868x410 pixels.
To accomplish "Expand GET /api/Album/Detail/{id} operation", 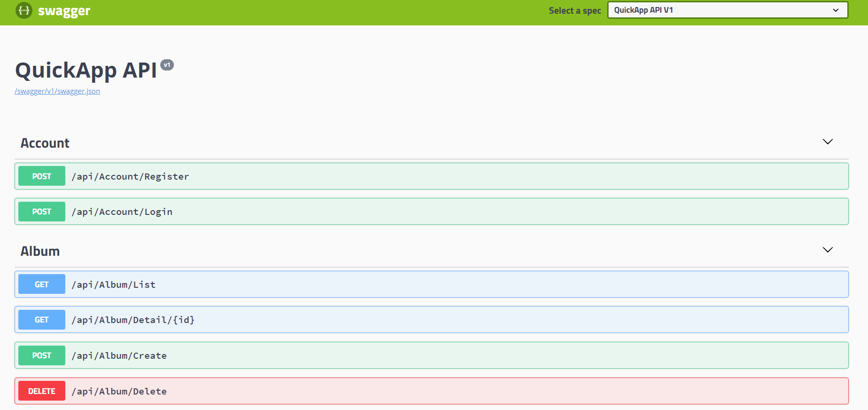I will pos(431,320).
